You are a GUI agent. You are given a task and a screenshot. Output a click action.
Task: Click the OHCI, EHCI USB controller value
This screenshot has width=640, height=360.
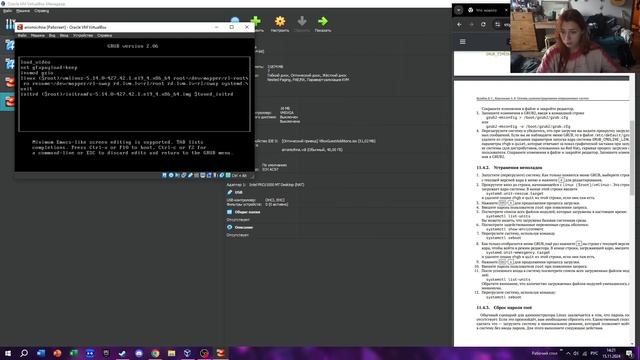coord(275,200)
